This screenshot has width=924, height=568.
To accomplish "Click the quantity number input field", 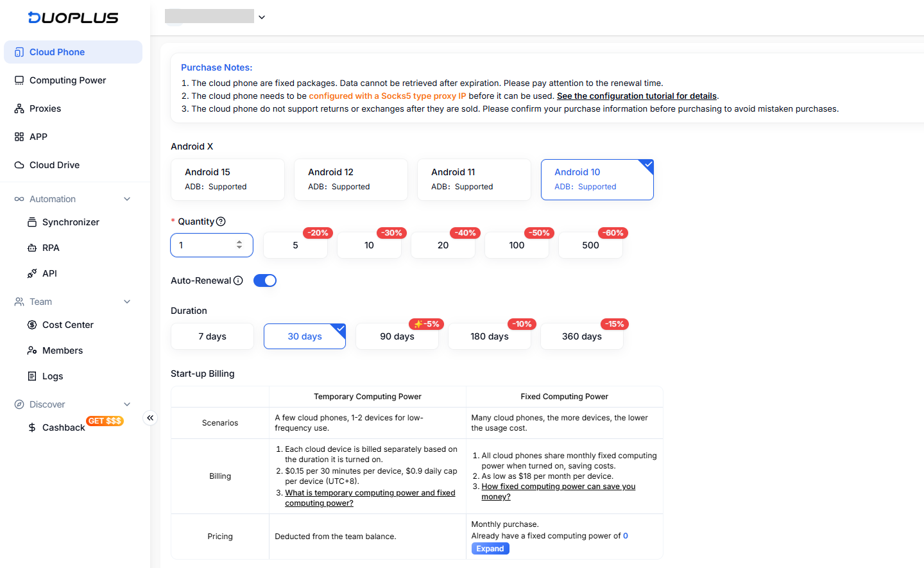I will pos(212,245).
